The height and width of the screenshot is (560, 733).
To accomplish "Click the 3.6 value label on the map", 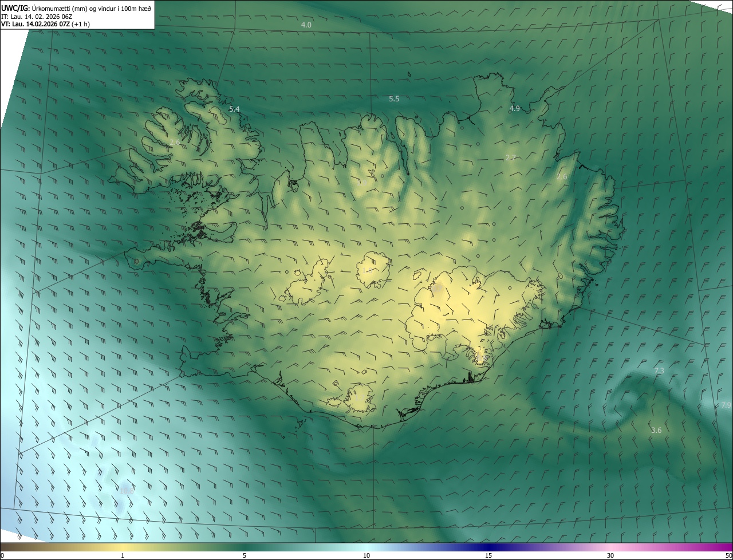I will click(657, 430).
